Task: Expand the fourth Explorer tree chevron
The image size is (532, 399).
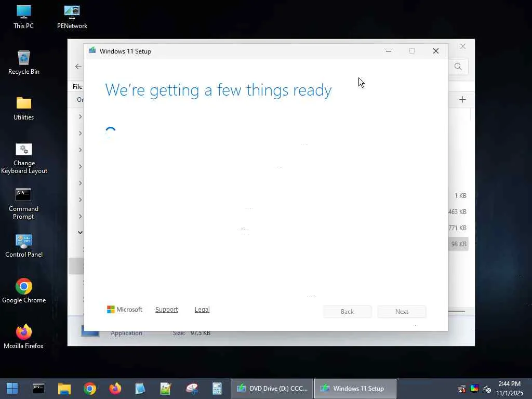Action: (80, 166)
